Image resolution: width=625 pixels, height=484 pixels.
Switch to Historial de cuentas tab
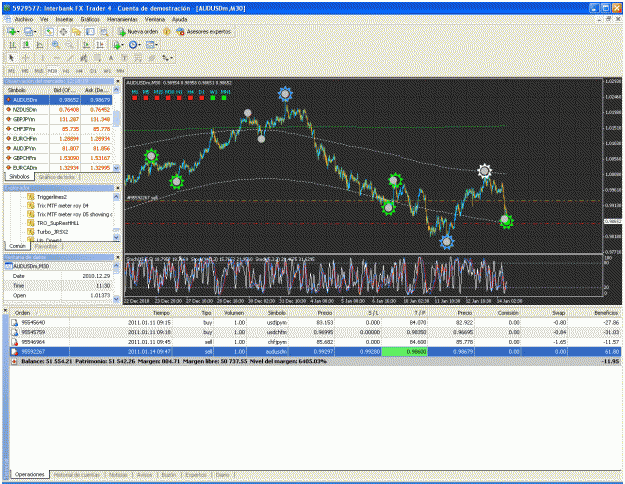tap(77, 475)
